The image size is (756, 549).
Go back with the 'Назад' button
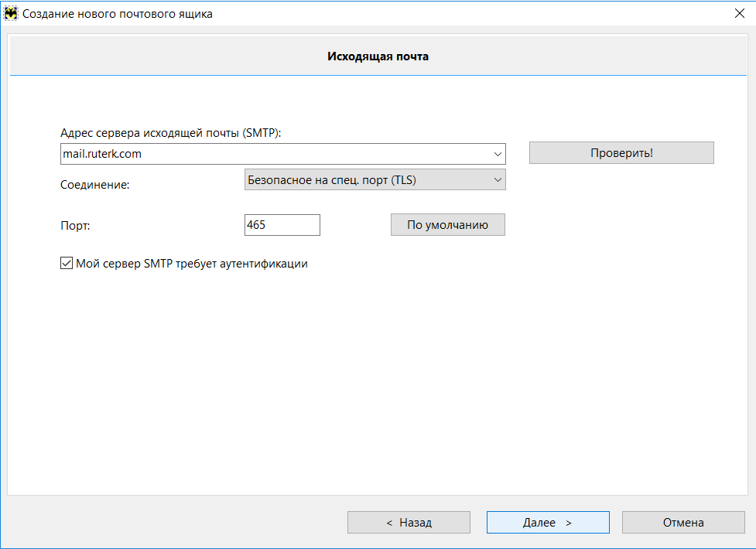coord(409,523)
